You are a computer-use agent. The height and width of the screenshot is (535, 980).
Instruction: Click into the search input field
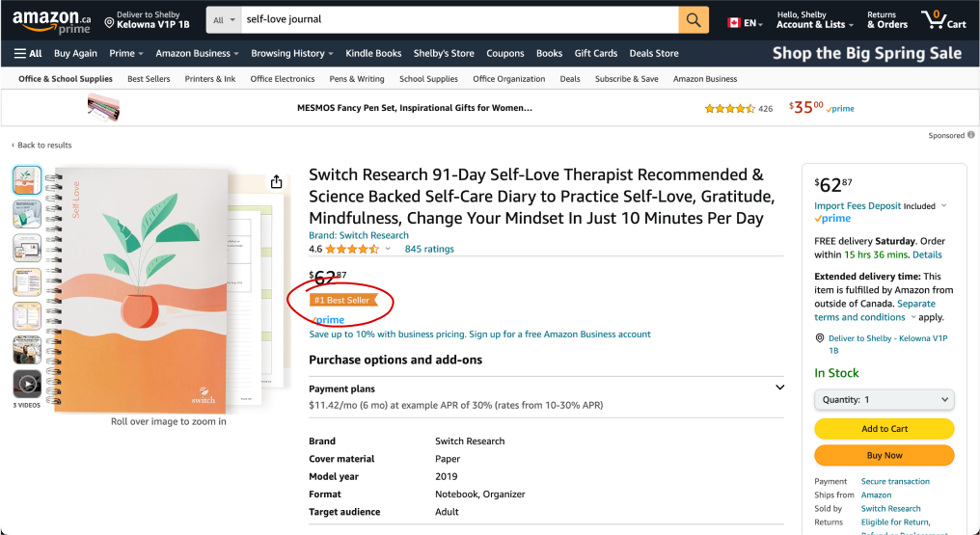459,19
